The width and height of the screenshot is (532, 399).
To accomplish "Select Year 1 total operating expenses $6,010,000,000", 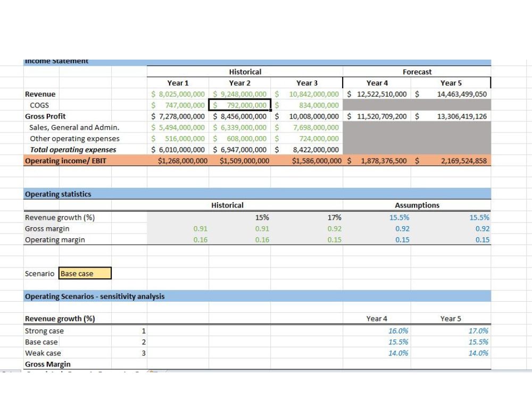I will 178,149.
